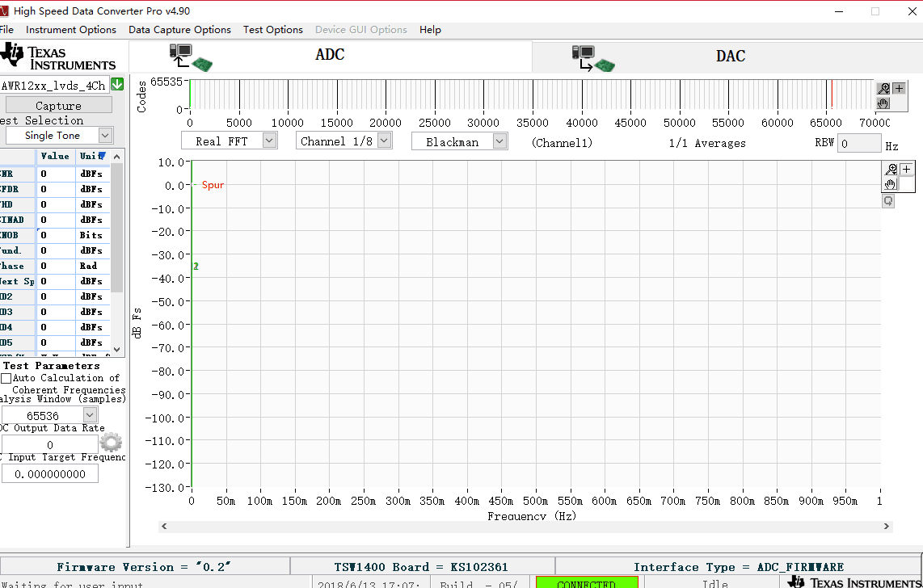
Task: Click the Value column header
Action: click(55, 156)
